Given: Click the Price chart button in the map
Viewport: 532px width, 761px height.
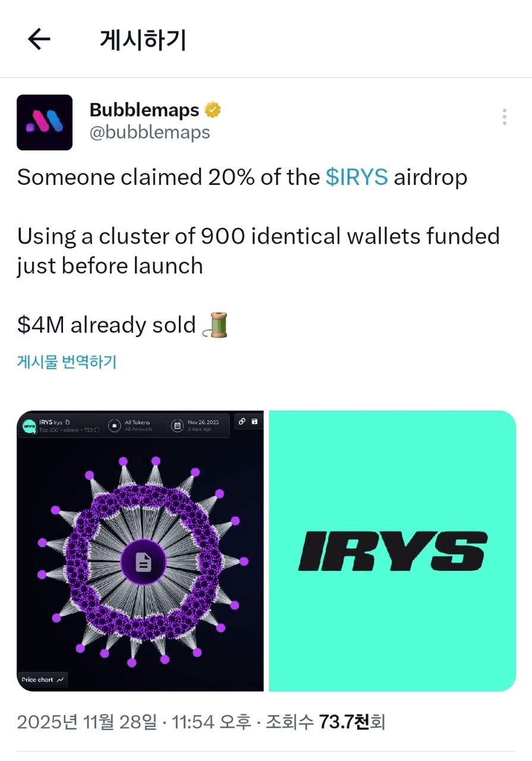Looking at the screenshot, I should 43,680.
